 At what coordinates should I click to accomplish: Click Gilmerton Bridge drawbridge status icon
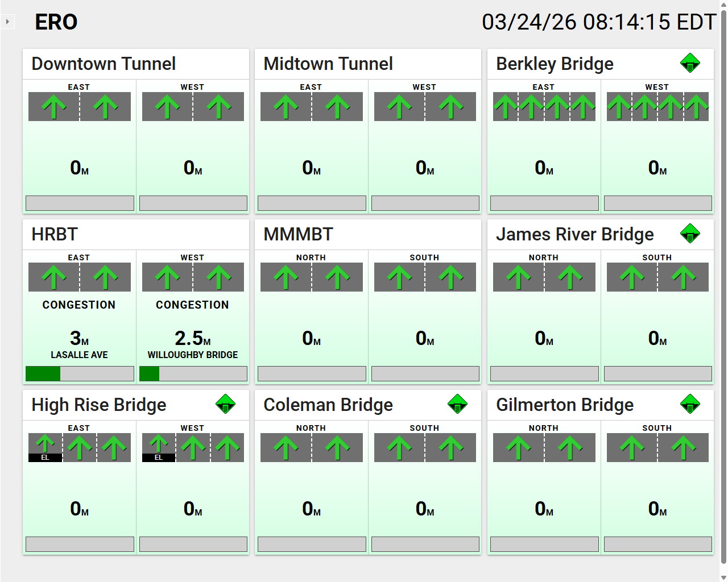click(690, 404)
